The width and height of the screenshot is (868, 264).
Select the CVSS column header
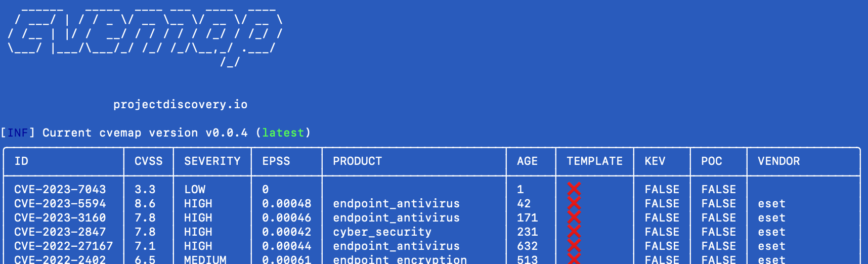point(148,161)
